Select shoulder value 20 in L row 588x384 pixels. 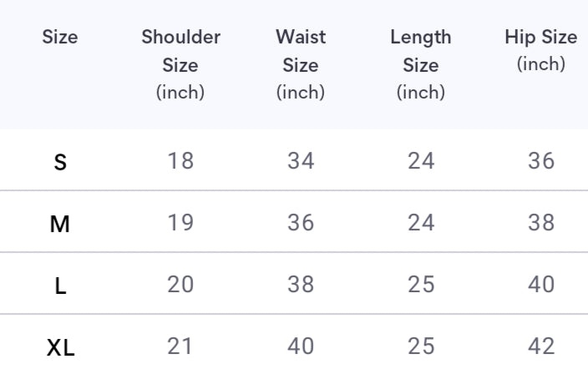click(180, 284)
